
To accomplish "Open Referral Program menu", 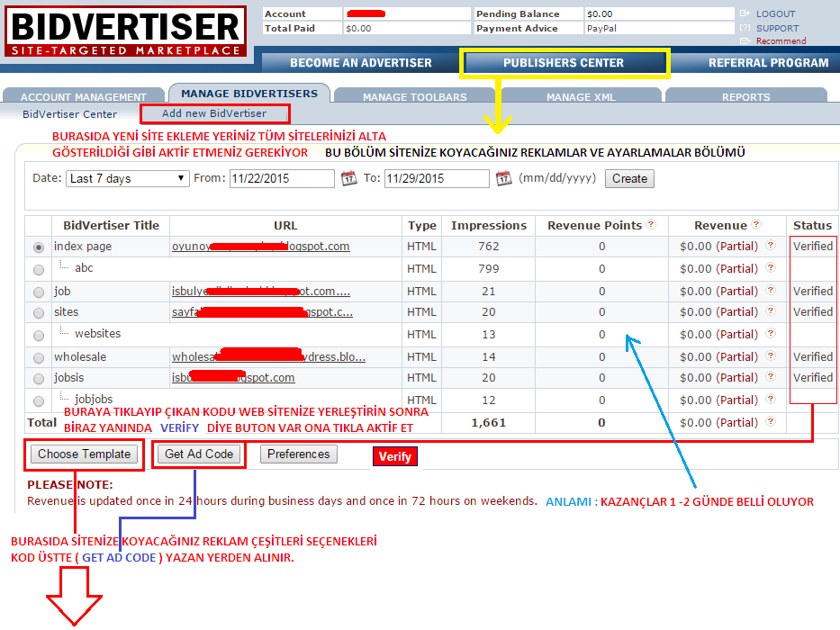I will click(x=768, y=63).
